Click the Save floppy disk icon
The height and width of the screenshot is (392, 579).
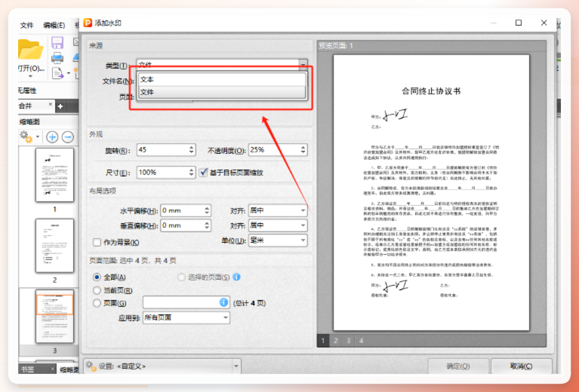57,43
